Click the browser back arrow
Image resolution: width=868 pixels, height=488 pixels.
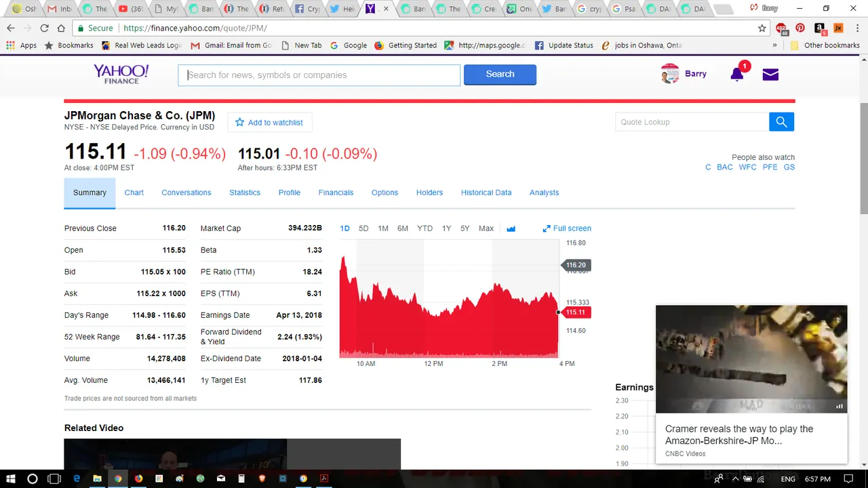(x=10, y=28)
